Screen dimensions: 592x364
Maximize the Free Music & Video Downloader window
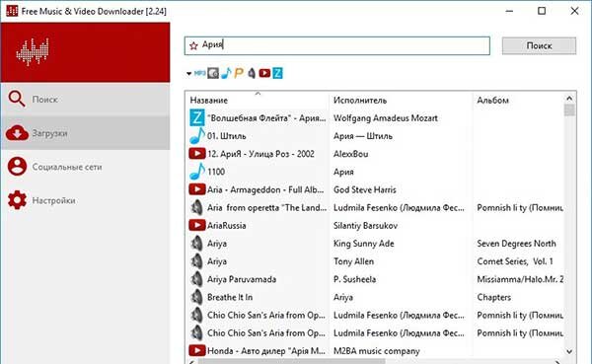[542, 11]
